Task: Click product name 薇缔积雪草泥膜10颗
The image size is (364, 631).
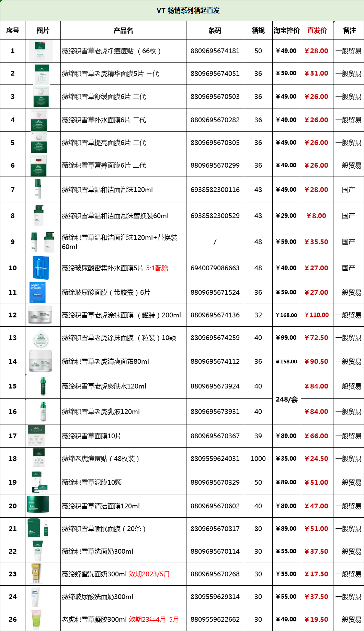Action: [x=92, y=483]
